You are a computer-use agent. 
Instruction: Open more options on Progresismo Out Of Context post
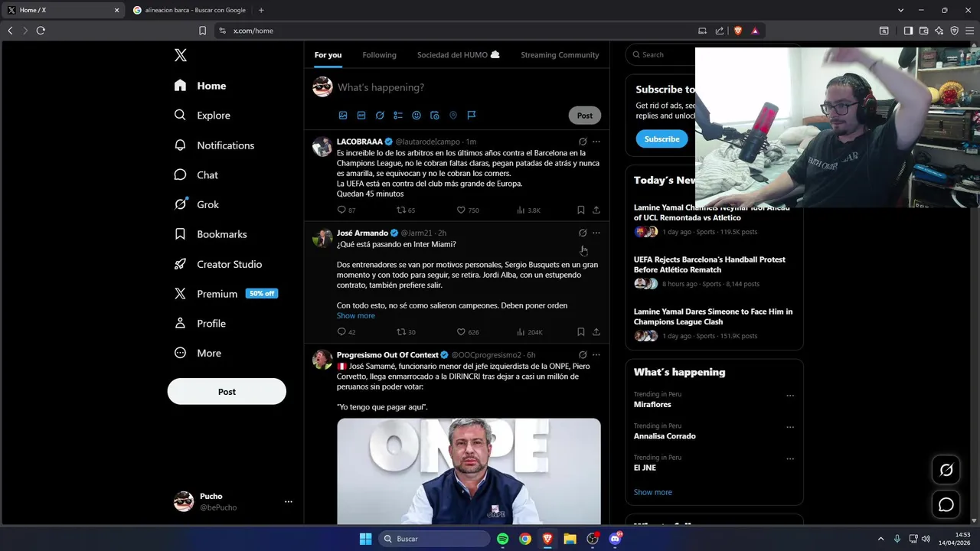[x=596, y=355]
